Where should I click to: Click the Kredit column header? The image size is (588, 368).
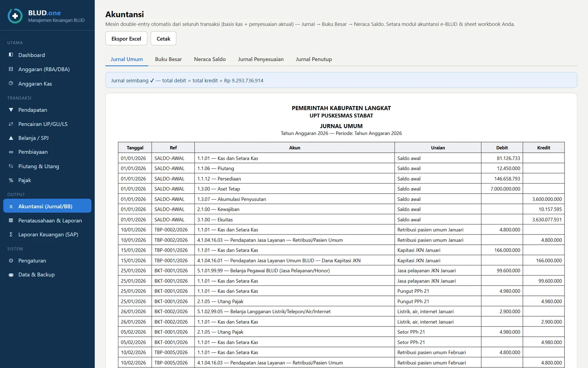(x=544, y=148)
